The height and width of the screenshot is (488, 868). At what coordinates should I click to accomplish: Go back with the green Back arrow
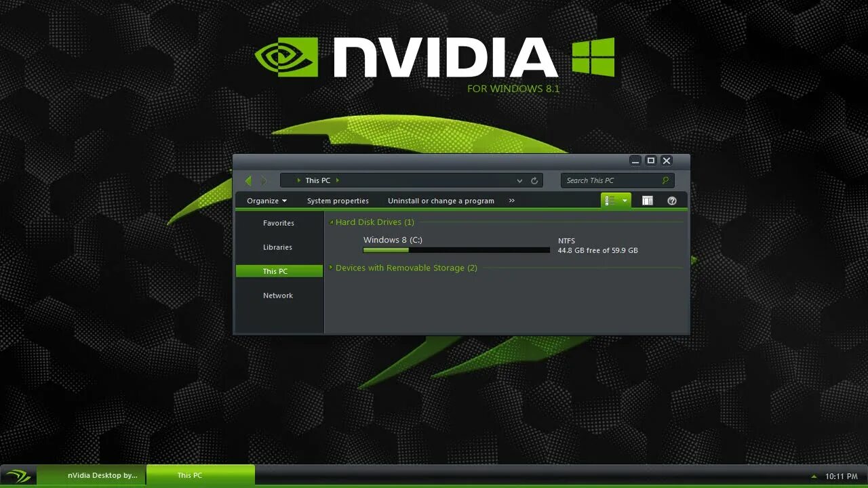coord(248,180)
